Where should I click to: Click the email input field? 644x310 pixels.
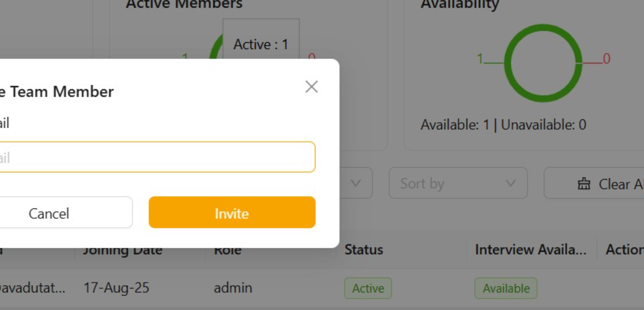156,157
